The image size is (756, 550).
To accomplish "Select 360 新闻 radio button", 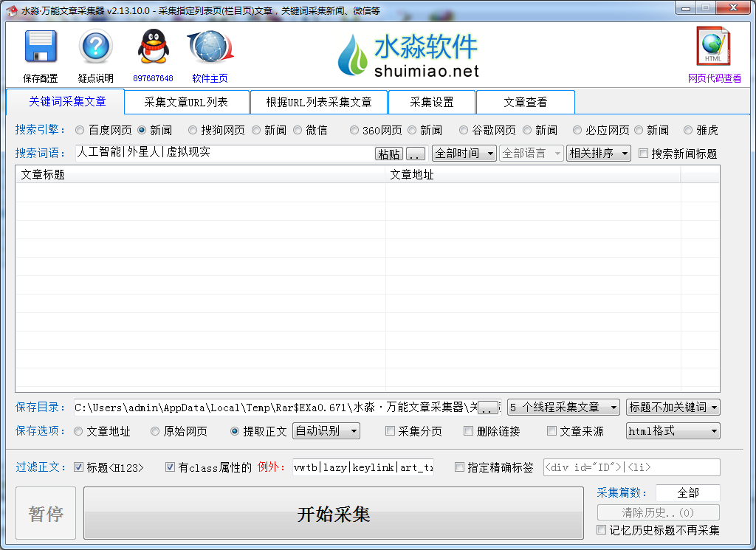I will pyautogui.click(x=412, y=130).
